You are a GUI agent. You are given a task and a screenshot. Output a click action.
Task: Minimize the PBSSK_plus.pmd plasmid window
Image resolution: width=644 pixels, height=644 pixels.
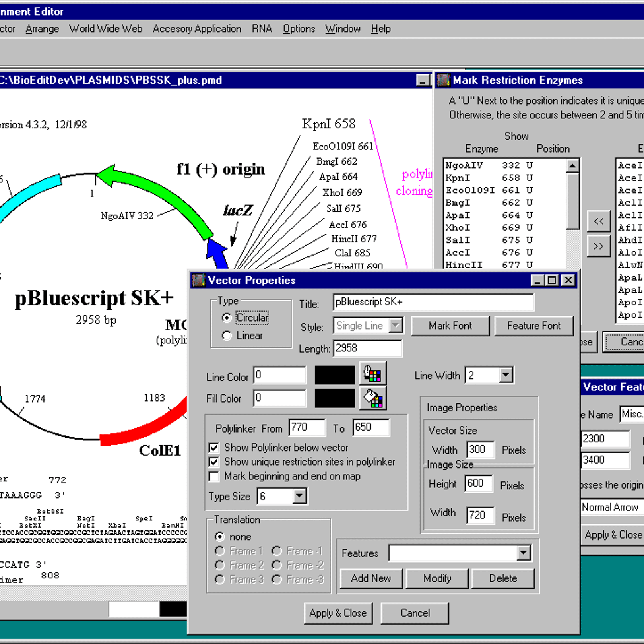(x=423, y=80)
